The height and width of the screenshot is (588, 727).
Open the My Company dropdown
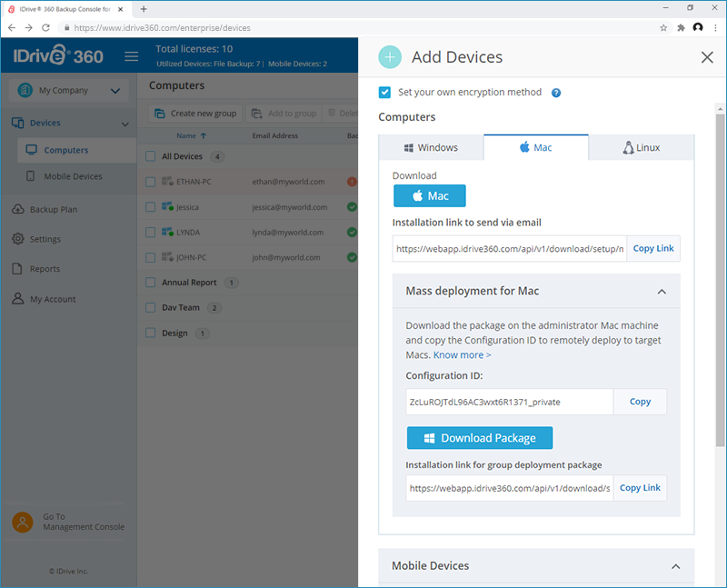tap(69, 90)
